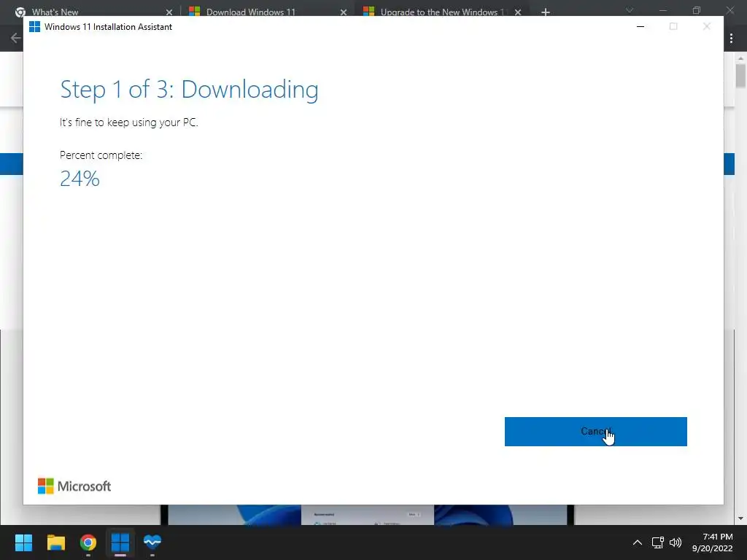Click the Microsoft logo in the assistant
Image resolution: width=747 pixels, height=560 pixels.
(74, 486)
